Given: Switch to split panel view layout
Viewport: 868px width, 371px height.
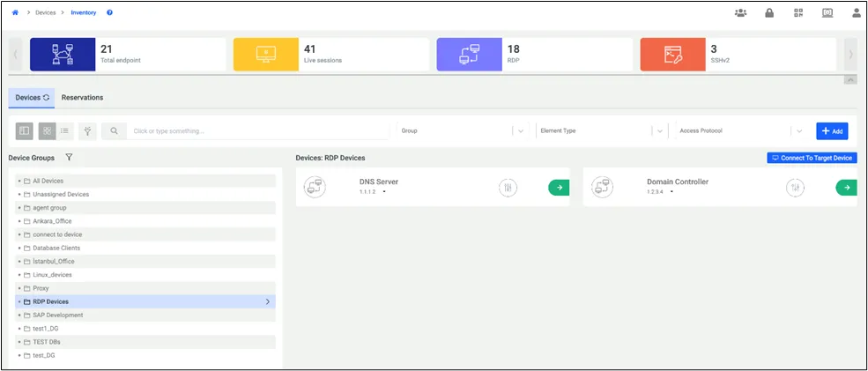Looking at the screenshot, I should pyautogui.click(x=25, y=131).
